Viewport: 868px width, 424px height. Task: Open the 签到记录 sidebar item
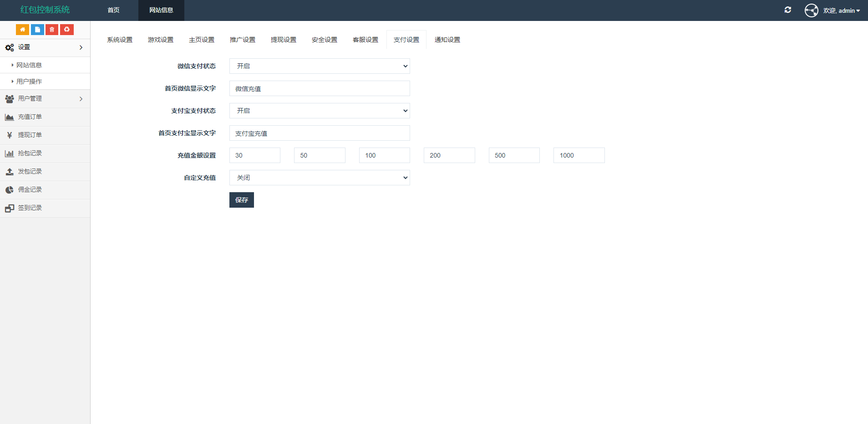tap(45, 208)
